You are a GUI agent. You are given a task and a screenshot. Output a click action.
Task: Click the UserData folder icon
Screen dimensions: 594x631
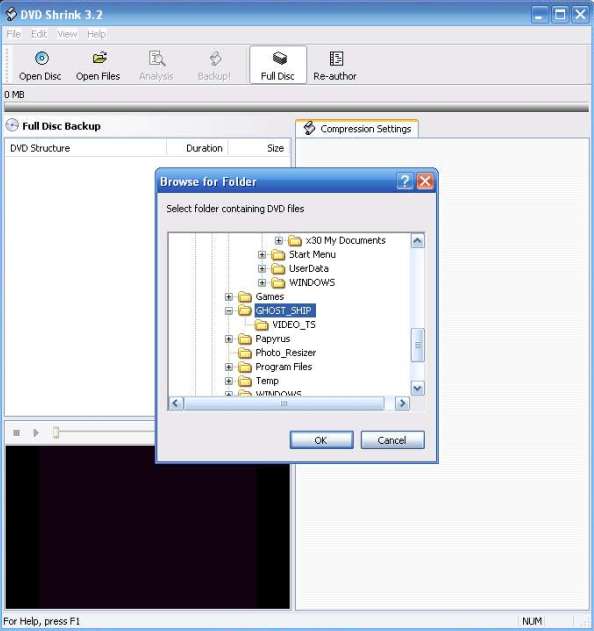pyautogui.click(x=278, y=268)
